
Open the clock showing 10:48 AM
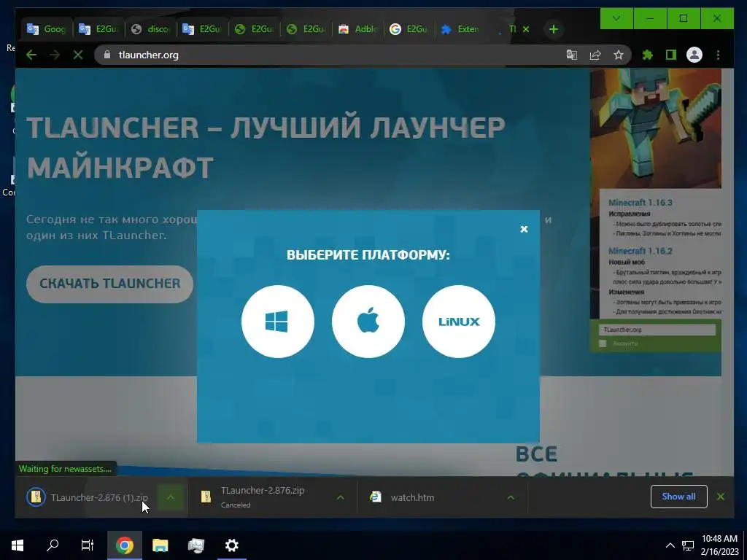click(719, 545)
